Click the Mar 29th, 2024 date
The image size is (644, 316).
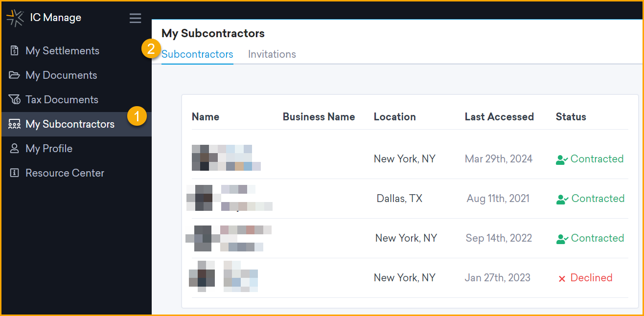tap(499, 159)
